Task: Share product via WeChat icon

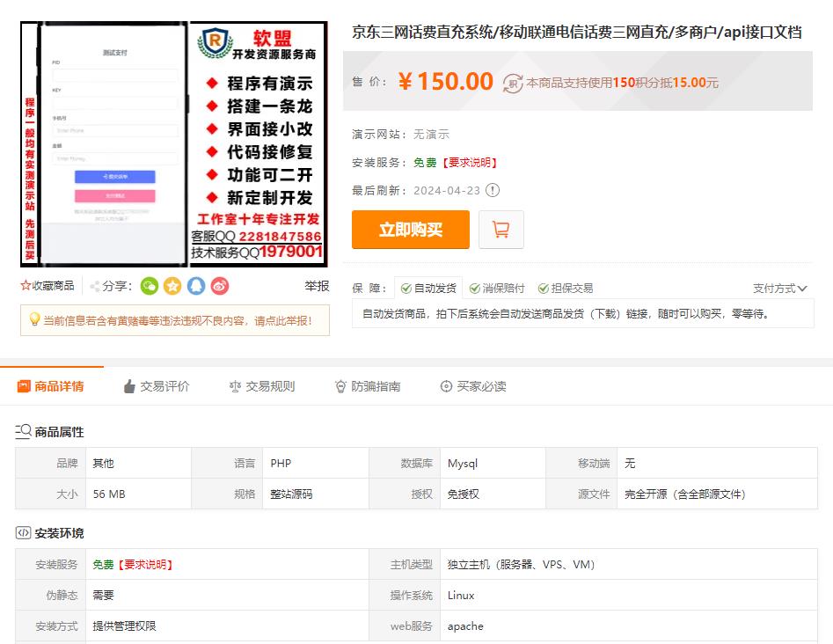Action: coord(150,287)
